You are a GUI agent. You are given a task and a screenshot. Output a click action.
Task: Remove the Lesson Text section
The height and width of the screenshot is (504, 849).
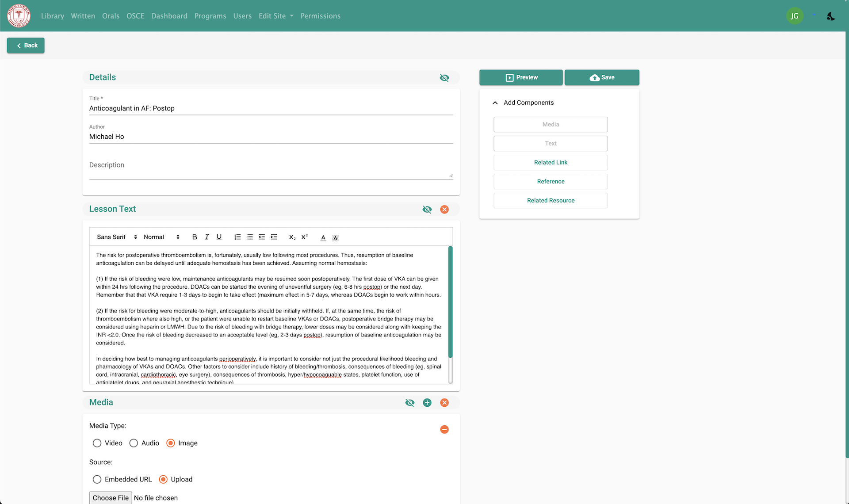tap(444, 210)
